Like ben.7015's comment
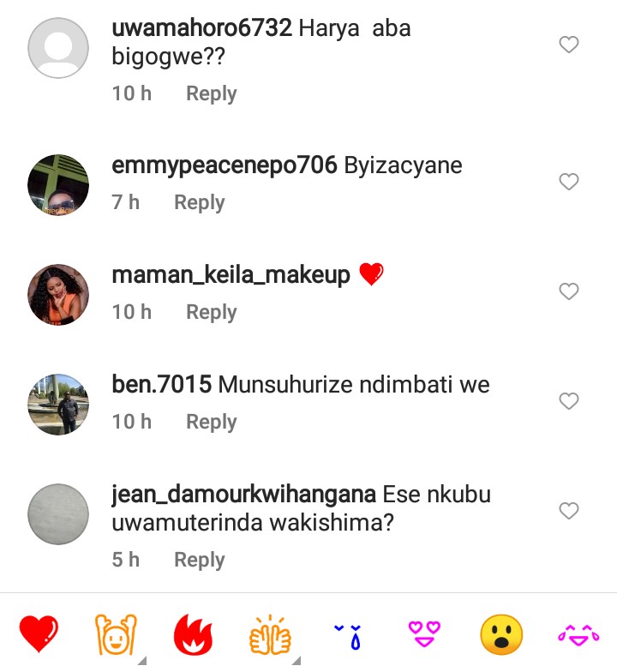 click(569, 401)
